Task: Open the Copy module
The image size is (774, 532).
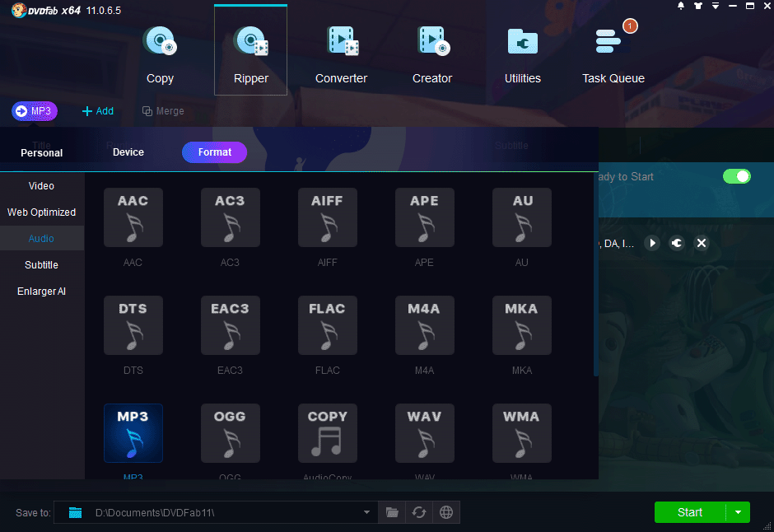Action: [x=160, y=54]
